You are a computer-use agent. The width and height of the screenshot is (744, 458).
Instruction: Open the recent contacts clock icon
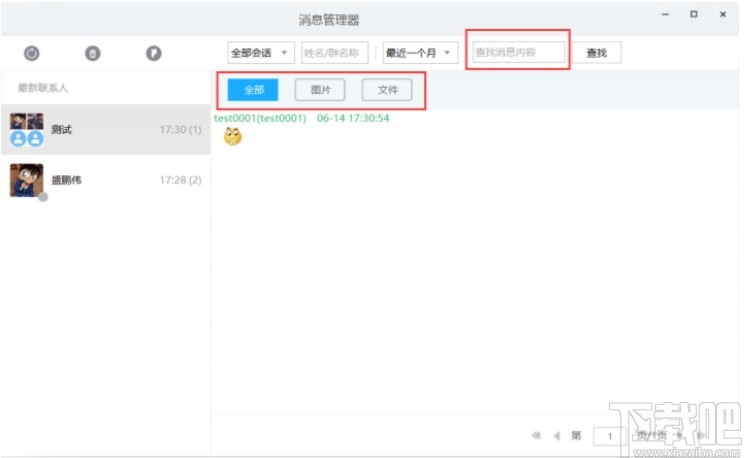32,53
